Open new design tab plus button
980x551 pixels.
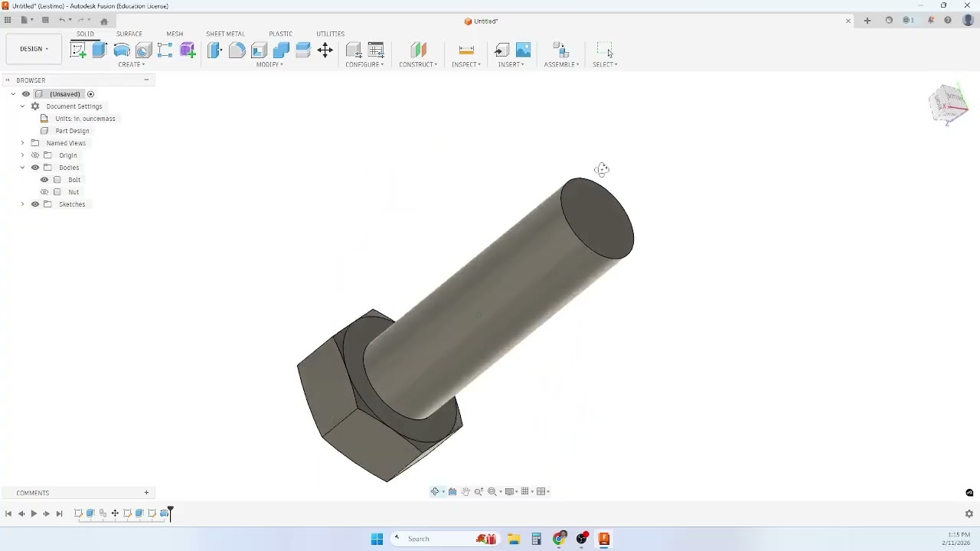point(867,21)
